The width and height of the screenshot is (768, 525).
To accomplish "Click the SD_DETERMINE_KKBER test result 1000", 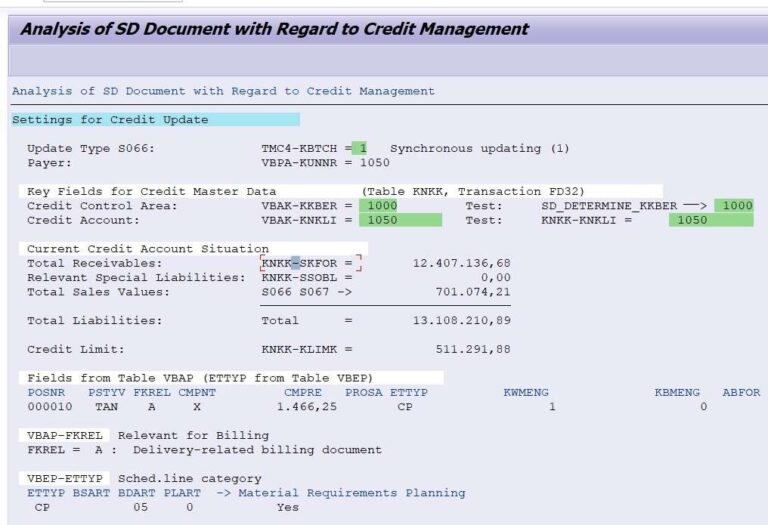I will click(x=738, y=206).
